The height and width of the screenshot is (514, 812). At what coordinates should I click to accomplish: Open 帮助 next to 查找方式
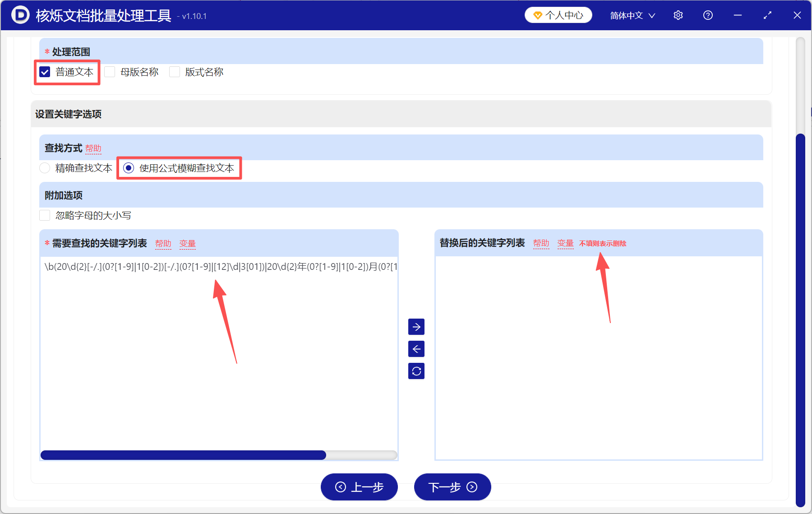94,148
